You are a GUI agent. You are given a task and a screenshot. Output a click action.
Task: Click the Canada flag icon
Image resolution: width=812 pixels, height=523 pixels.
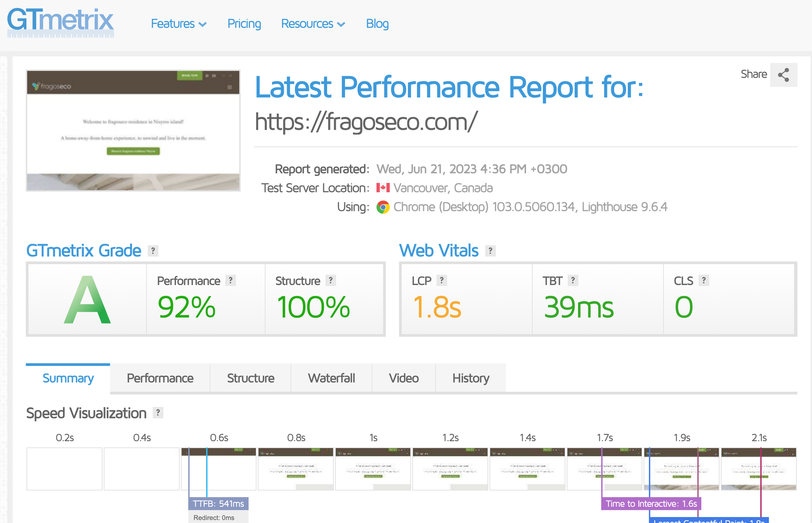point(383,188)
